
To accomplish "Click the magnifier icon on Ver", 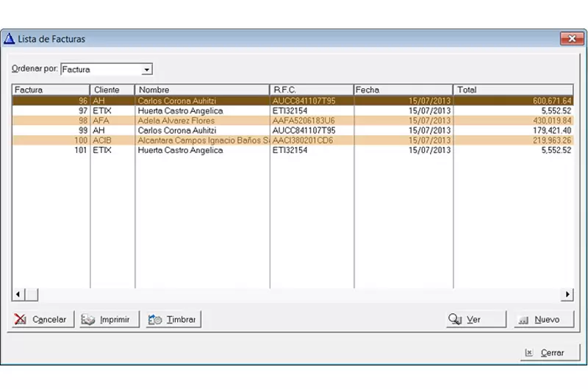I will point(455,320).
